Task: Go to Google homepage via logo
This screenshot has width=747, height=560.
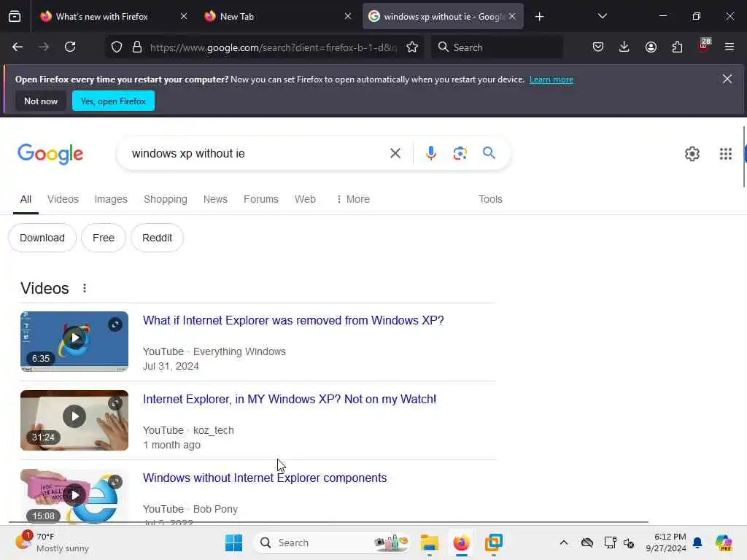Action: (50, 154)
